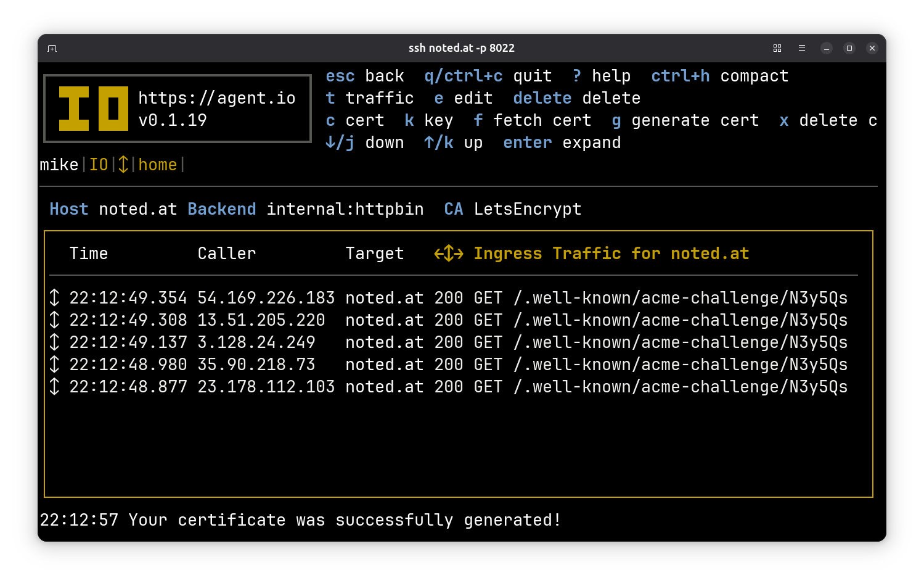Click the delete delete shortcut
924x583 pixels.
(x=577, y=98)
